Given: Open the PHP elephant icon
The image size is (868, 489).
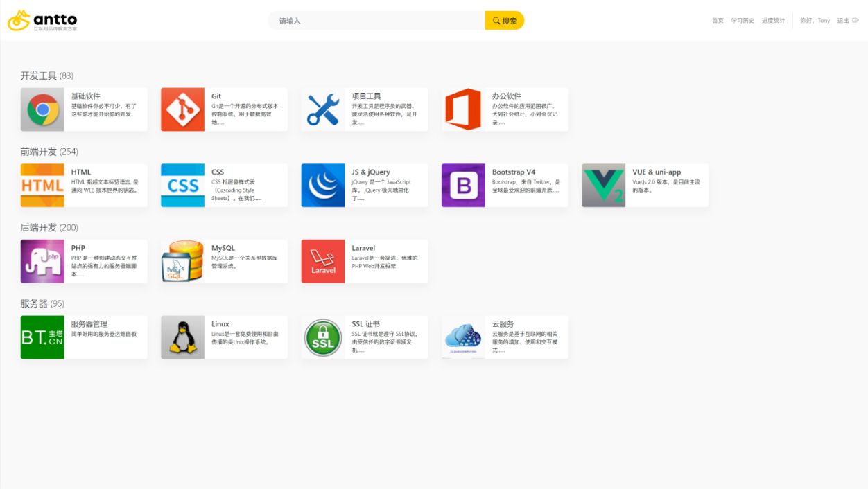Looking at the screenshot, I should tap(42, 261).
